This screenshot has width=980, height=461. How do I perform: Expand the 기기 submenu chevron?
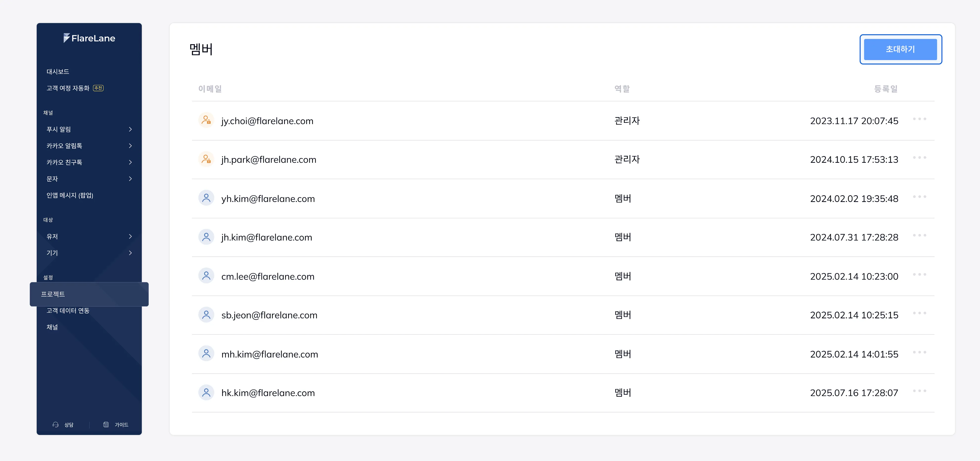[130, 253]
